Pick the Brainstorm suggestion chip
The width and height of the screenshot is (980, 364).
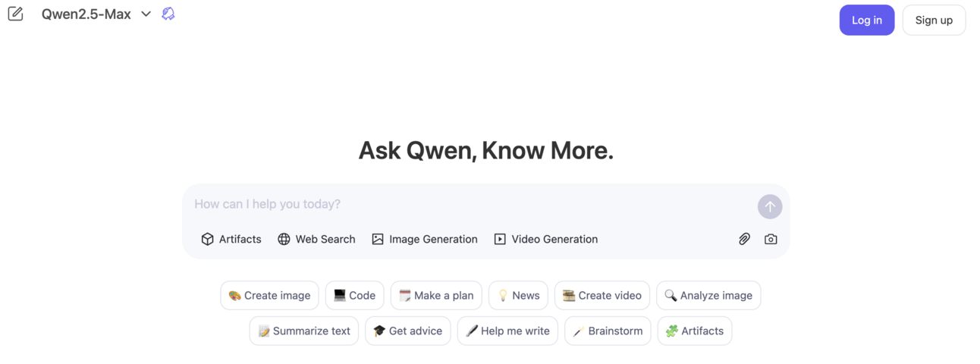point(608,331)
